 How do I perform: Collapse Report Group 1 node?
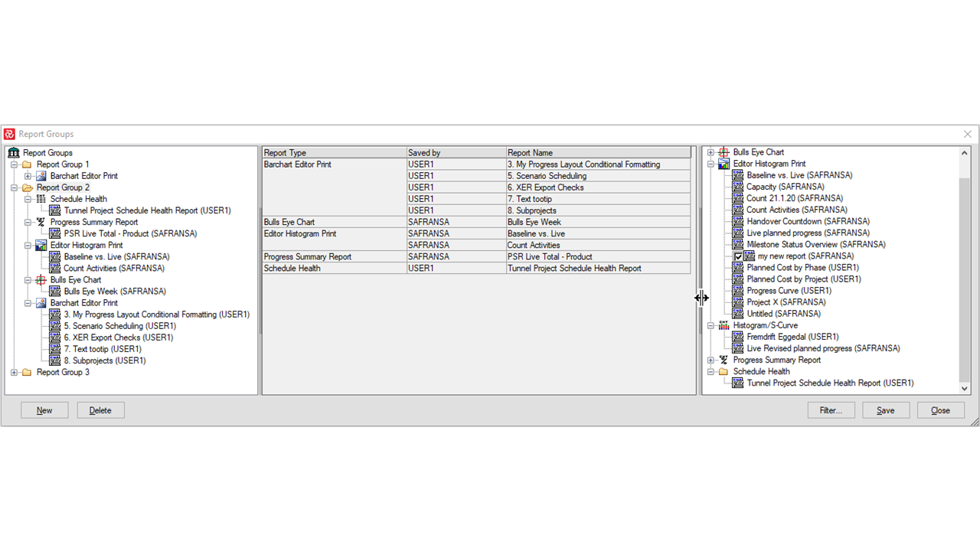point(14,165)
